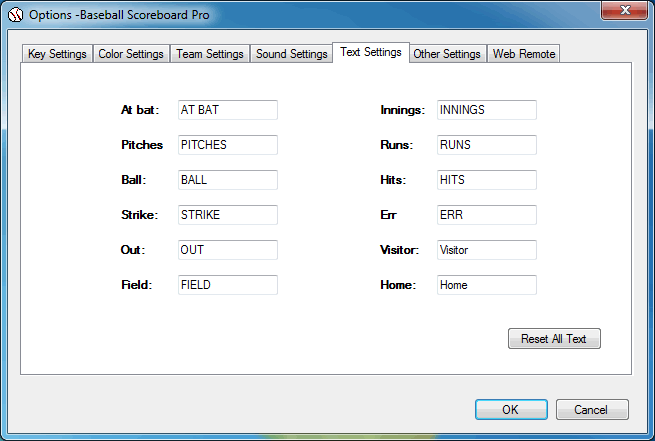Viewport: 655px width, 441px height.
Task: Confirm settings with the OK button
Action: (x=511, y=409)
